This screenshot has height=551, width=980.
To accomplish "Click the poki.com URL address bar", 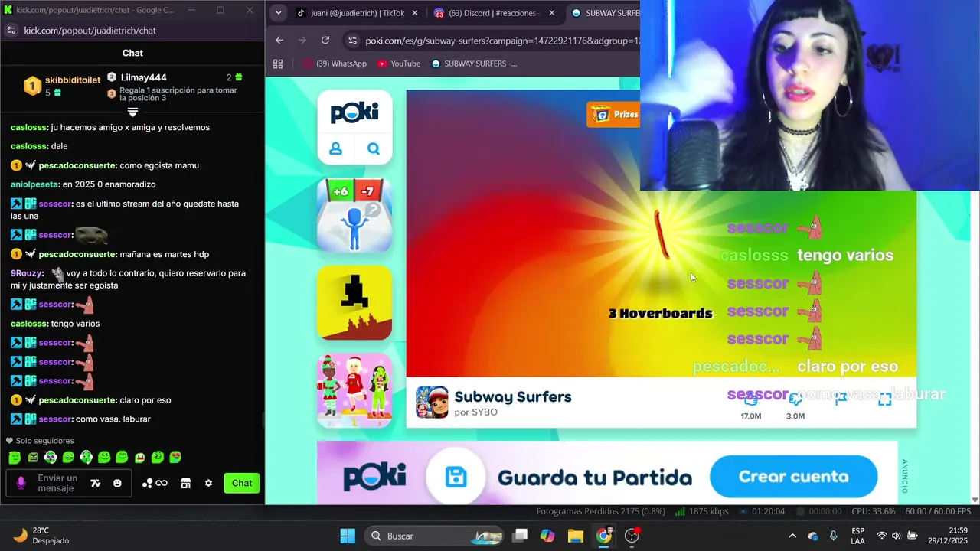I will pyautogui.click(x=501, y=41).
